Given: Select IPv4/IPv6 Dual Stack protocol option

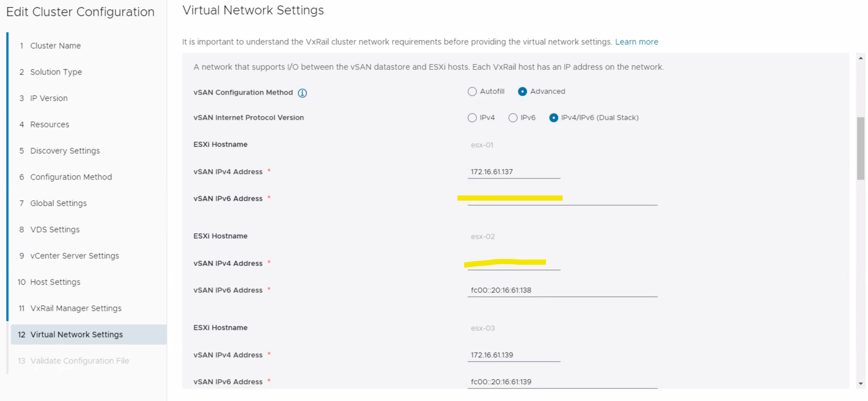Looking at the screenshot, I should click(554, 118).
